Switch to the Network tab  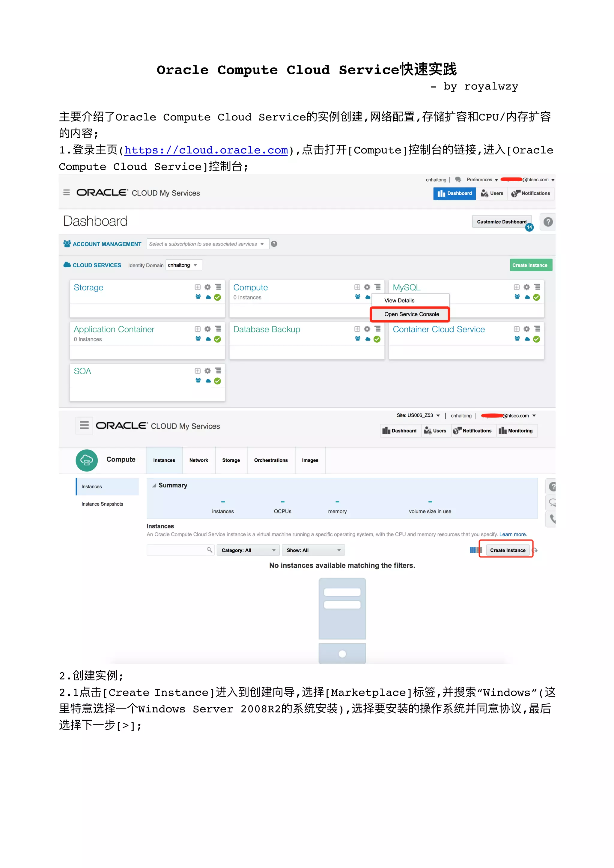point(198,460)
